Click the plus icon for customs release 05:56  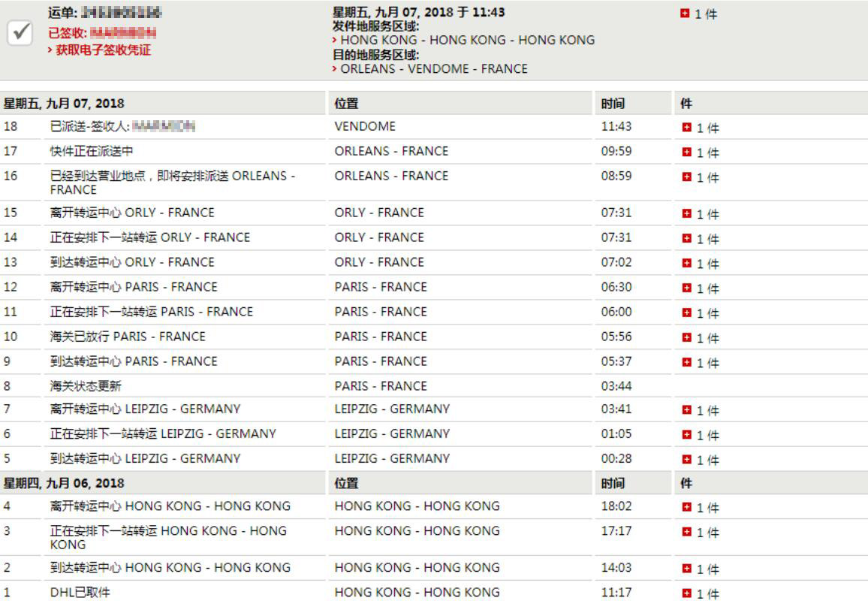tap(687, 337)
